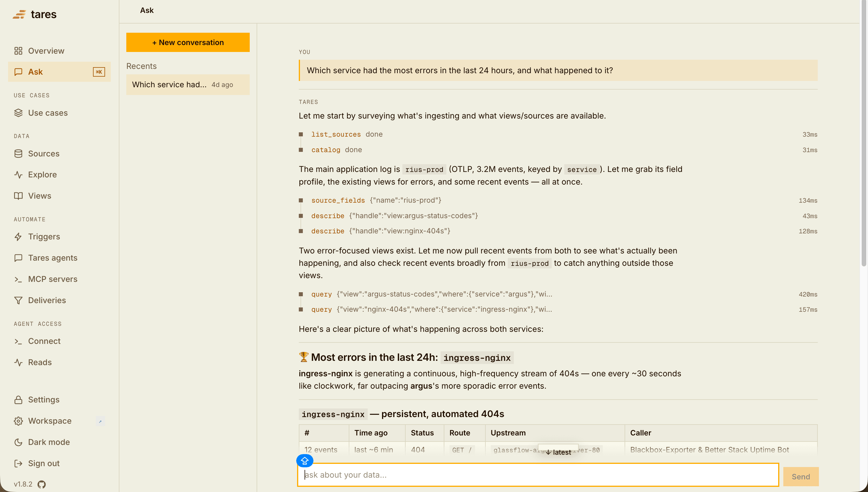Click the Deliveries funnel icon
Image resolution: width=868 pixels, height=492 pixels.
coord(18,301)
